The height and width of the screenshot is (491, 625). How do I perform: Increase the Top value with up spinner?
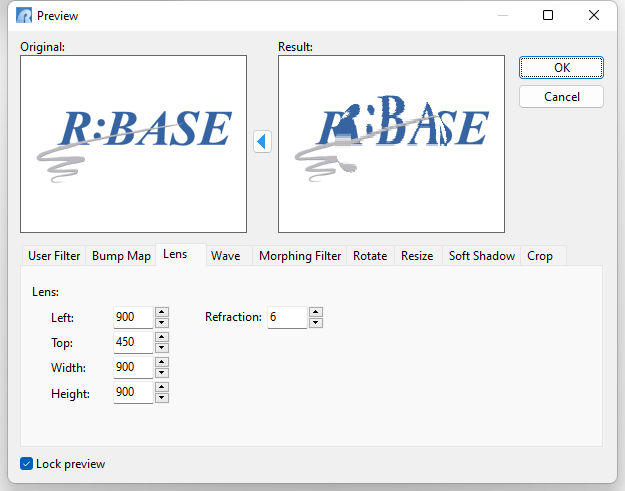coord(161,337)
